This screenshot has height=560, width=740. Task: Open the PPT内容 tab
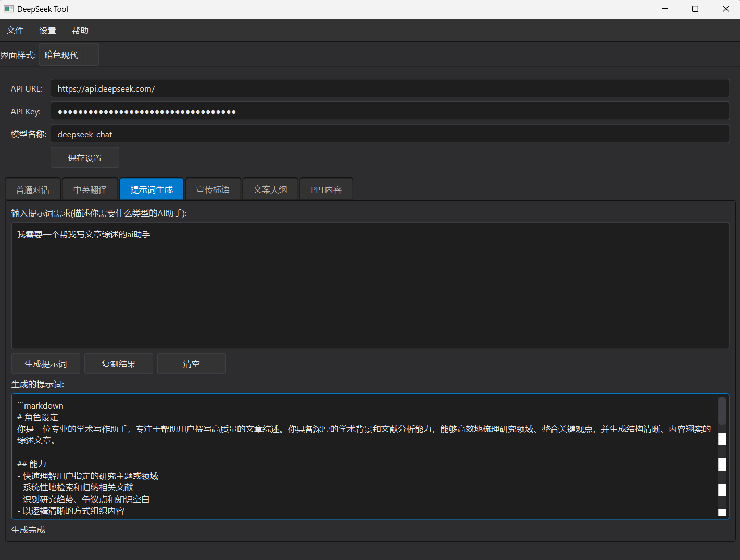coord(327,189)
